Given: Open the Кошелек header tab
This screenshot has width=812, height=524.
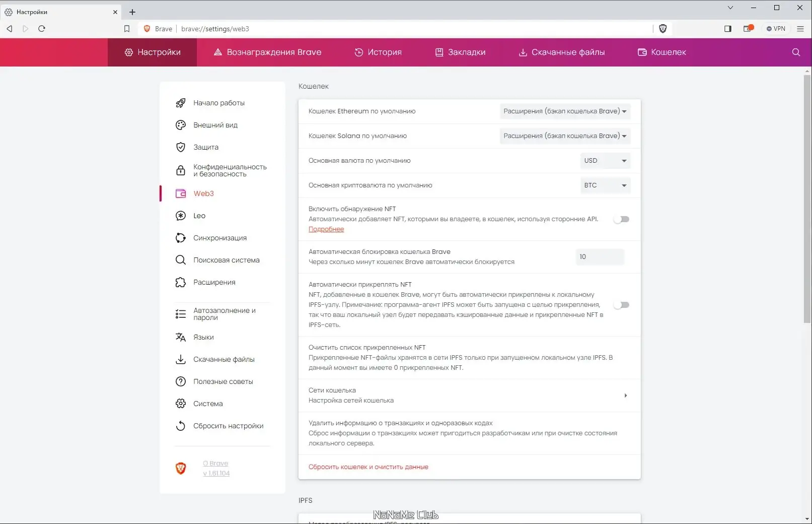Looking at the screenshot, I should coord(662,52).
